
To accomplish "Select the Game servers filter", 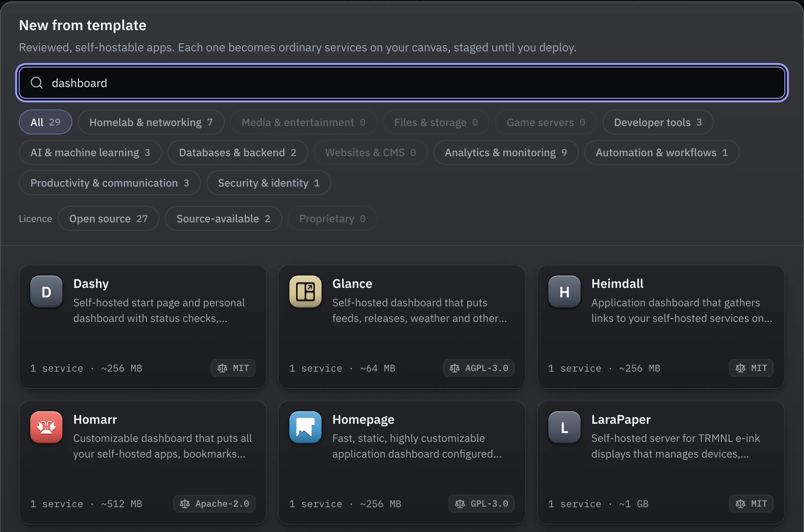I will (546, 122).
